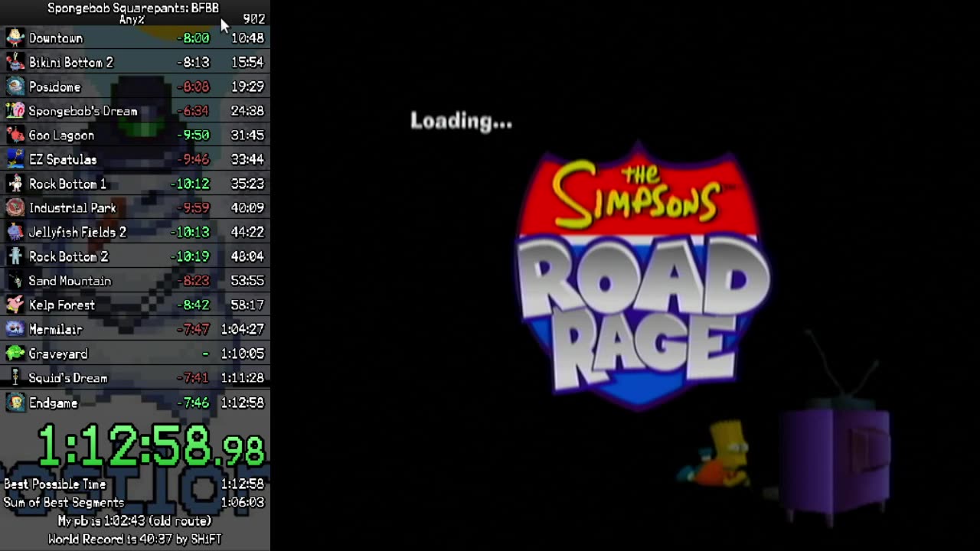Click the Squid's Dream delta -7:41

pyautogui.click(x=193, y=378)
